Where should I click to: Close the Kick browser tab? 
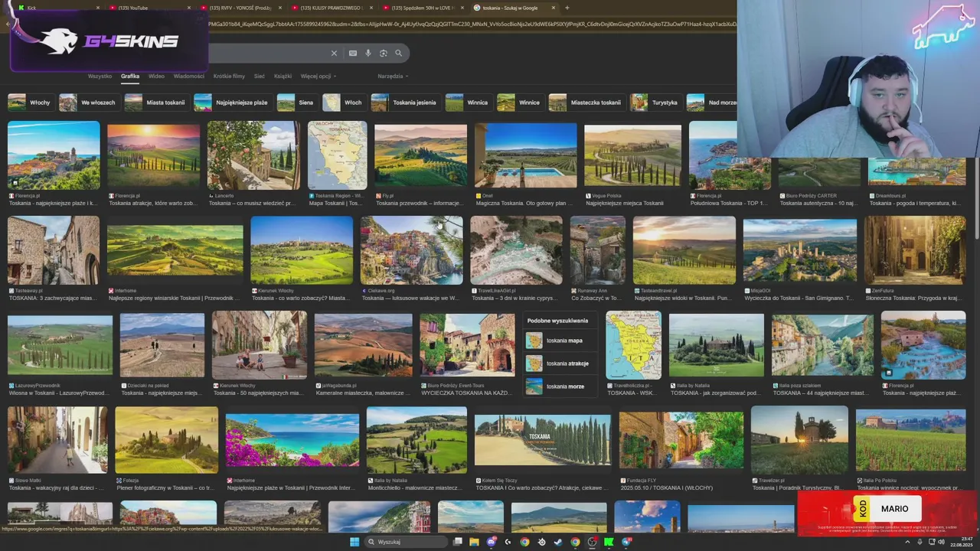(98, 8)
